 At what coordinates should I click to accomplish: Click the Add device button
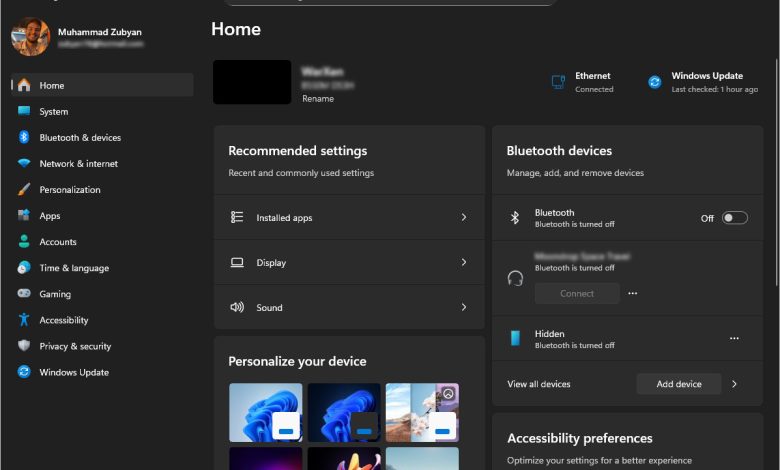[679, 384]
